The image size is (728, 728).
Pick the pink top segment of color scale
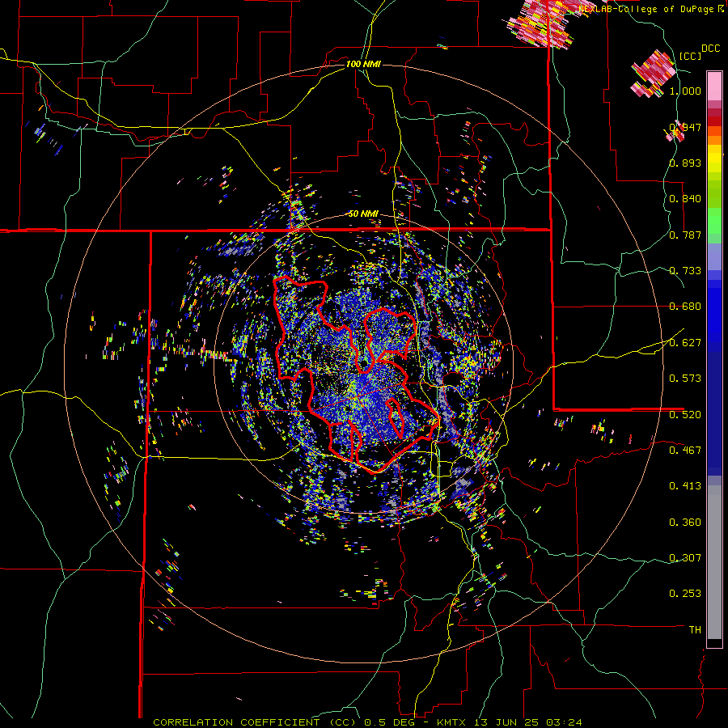click(x=714, y=86)
